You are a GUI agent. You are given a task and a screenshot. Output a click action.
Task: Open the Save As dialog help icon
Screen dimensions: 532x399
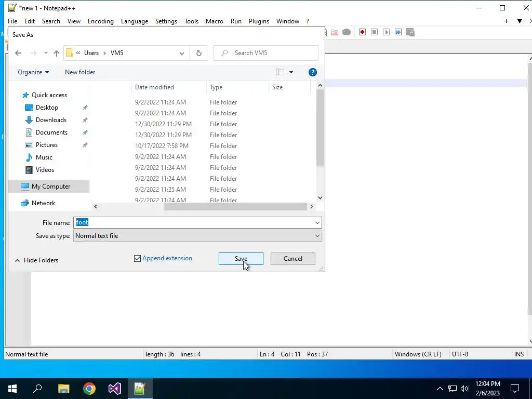[x=312, y=72]
